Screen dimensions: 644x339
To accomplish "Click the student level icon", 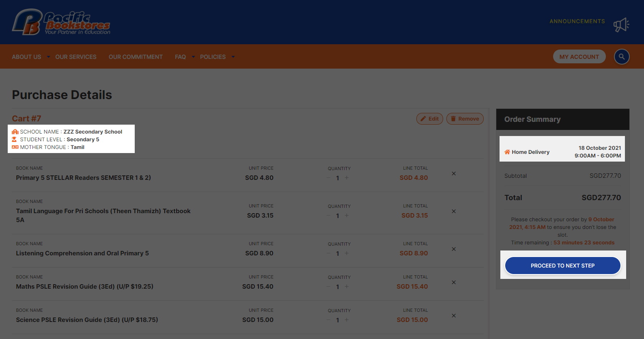I will click(x=14, y=139).
